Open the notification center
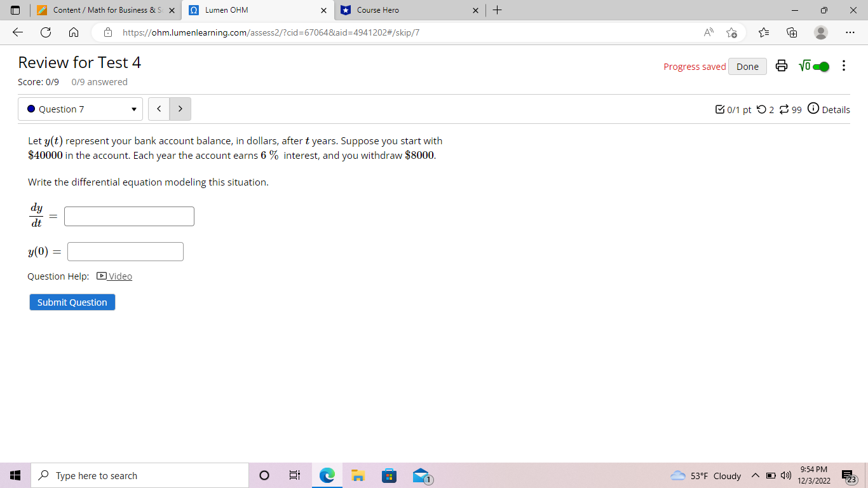This screenshot has height=488, width=868. 848,475
